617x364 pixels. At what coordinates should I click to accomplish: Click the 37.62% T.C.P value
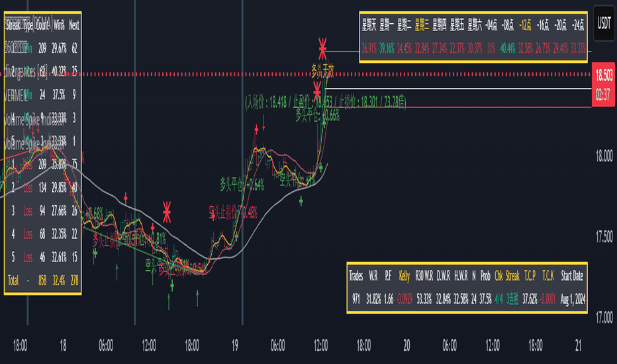pos(530,299)
